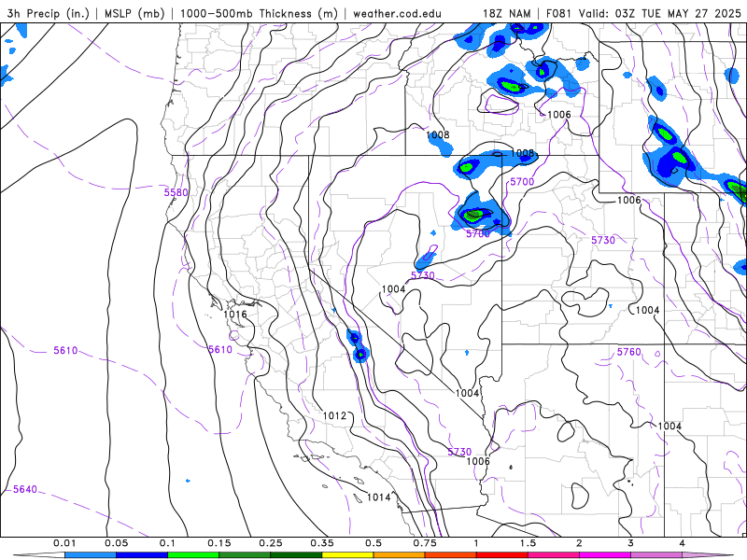Click the 0.25 legend value

[x=271, y=543]
